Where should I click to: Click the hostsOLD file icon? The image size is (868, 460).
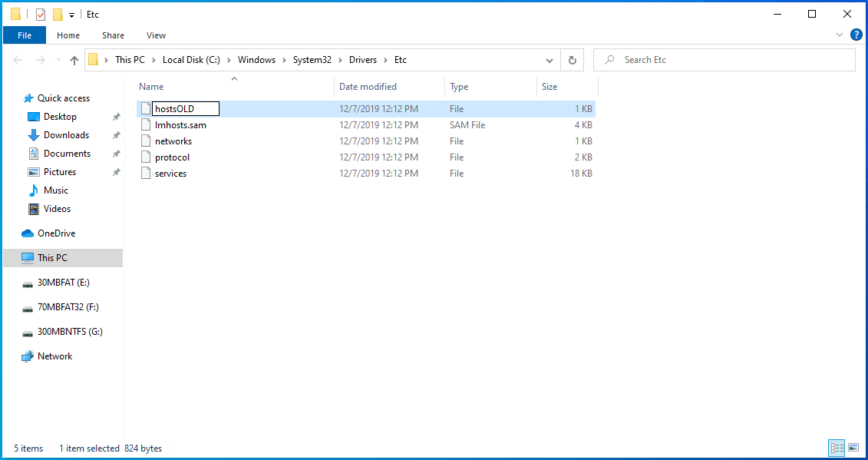click(x=146, y=108)
